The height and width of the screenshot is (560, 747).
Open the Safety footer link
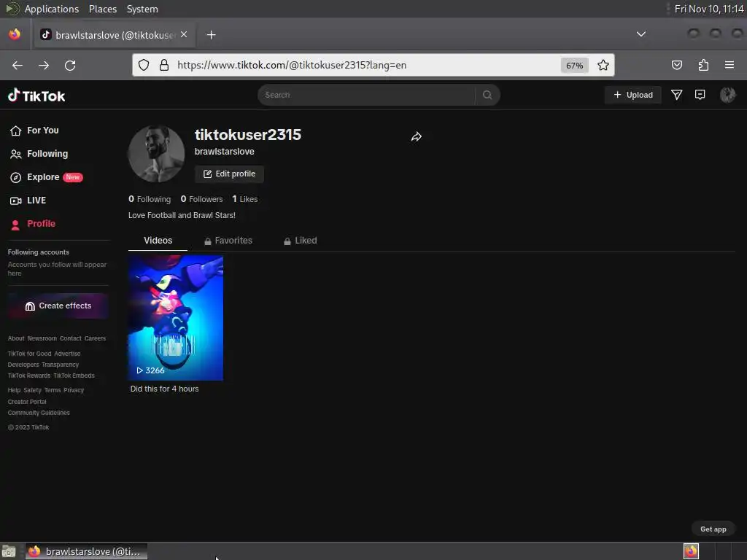pyautogui.click(x=32, y=390)
